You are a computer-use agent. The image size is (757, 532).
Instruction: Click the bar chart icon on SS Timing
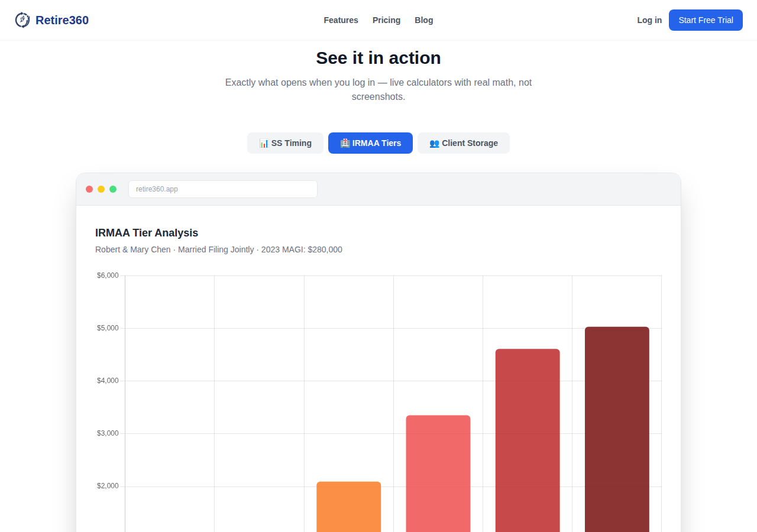(264, 143)
